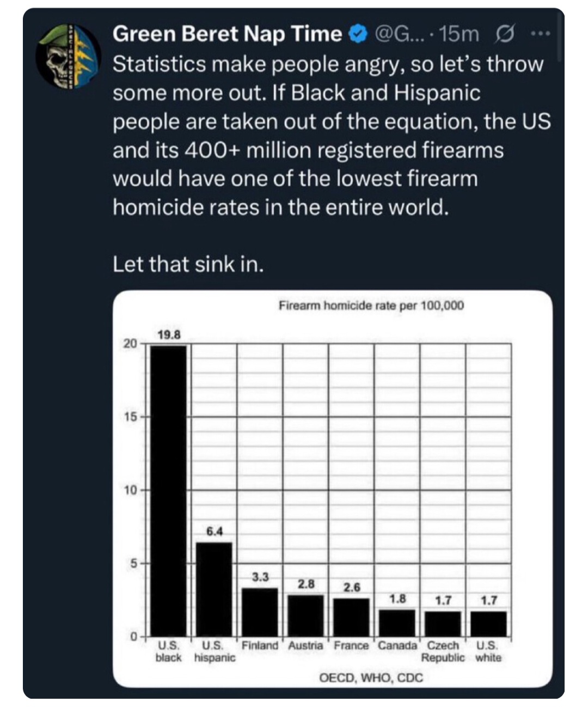588x707 pixels.
Task: Click the France bar in the chart
Action: (x=351, y=617)
